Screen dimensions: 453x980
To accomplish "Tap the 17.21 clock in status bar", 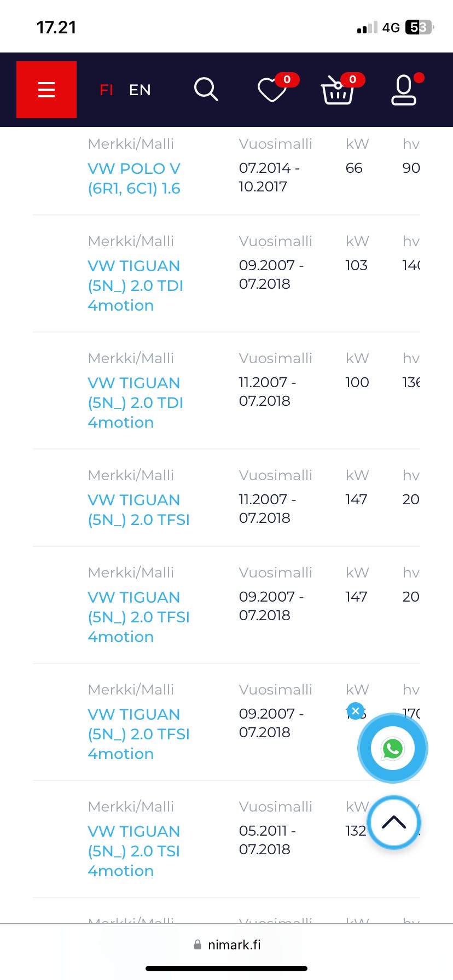I will coord(56,27).
